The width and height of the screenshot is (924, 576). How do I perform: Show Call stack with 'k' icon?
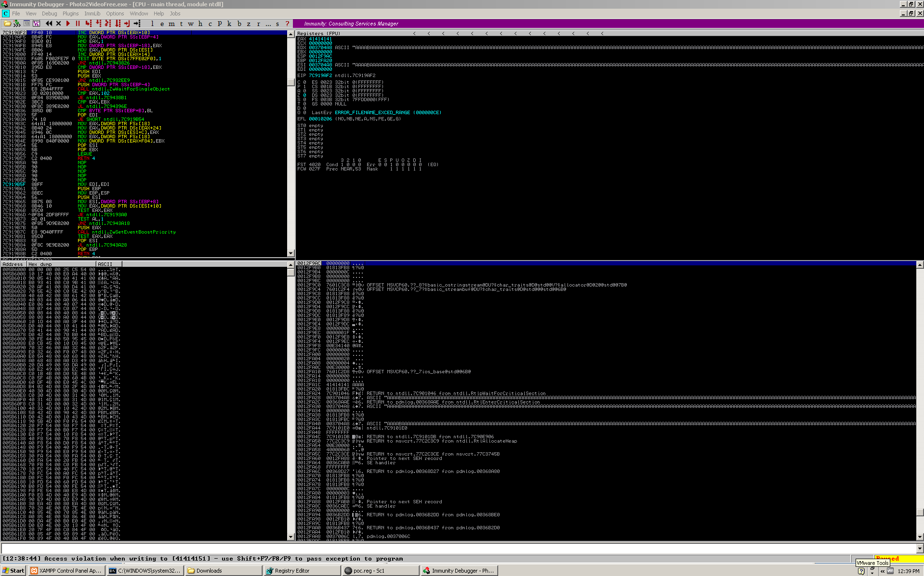click(x=229, y=24)
